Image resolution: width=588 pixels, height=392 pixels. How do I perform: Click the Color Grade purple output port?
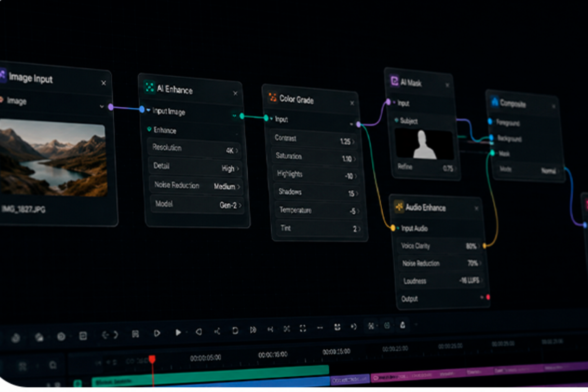click(x=358, y=124)
